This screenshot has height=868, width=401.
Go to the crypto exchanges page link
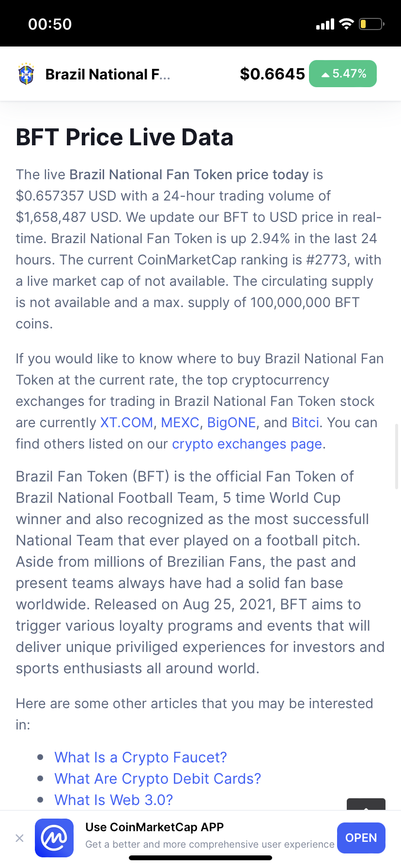point(247,444)
